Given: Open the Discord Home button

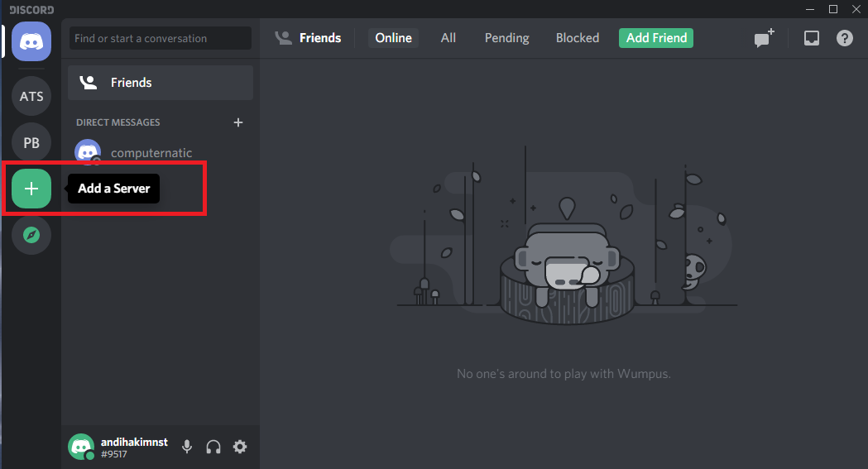Looking at the screenshot, I should tap(31, 41).
